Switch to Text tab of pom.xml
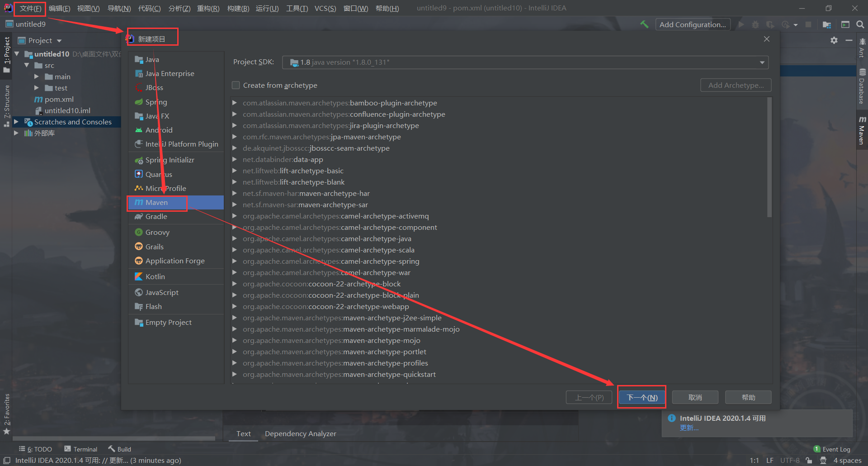The width and height of the screenshot is (868, 466). (x=243, y=433)
